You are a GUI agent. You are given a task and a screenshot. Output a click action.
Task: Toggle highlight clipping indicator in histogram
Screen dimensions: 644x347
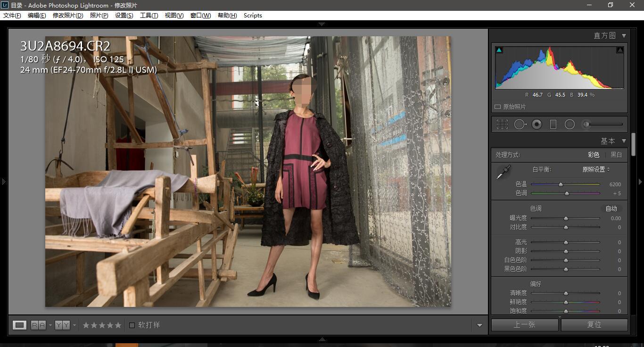click(x=620, y=50)
